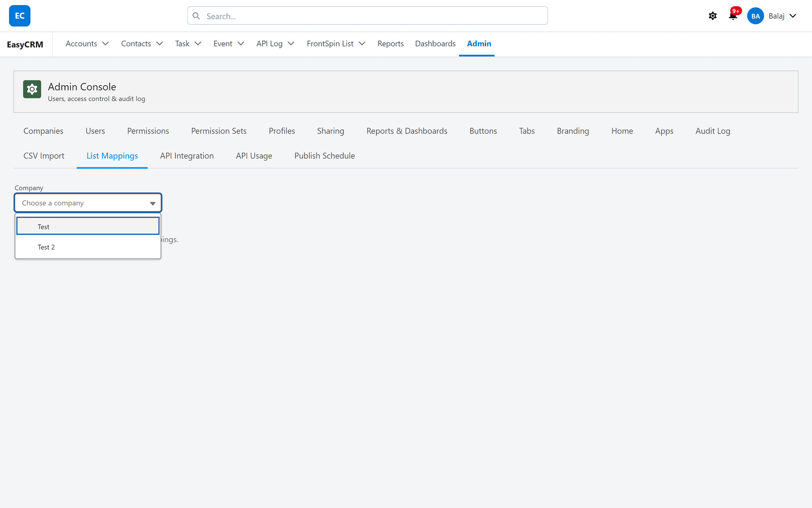Open the Choose a company dropdown
The width and height of the screenshot is (812, 508).
pos(88,203)
